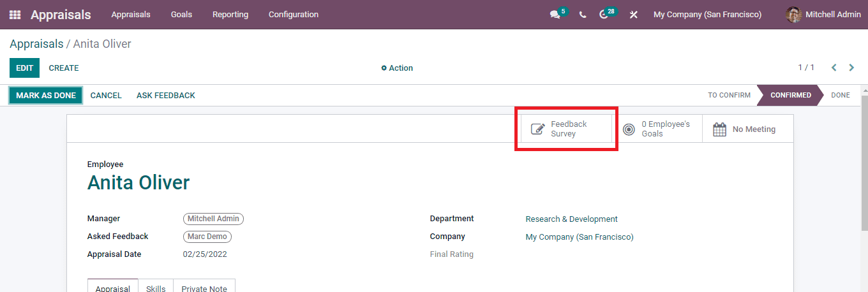The width and height of the screenshot is (868, 292).
Task: Expand the Action dropdown
Action: click(x=397, y=68)
